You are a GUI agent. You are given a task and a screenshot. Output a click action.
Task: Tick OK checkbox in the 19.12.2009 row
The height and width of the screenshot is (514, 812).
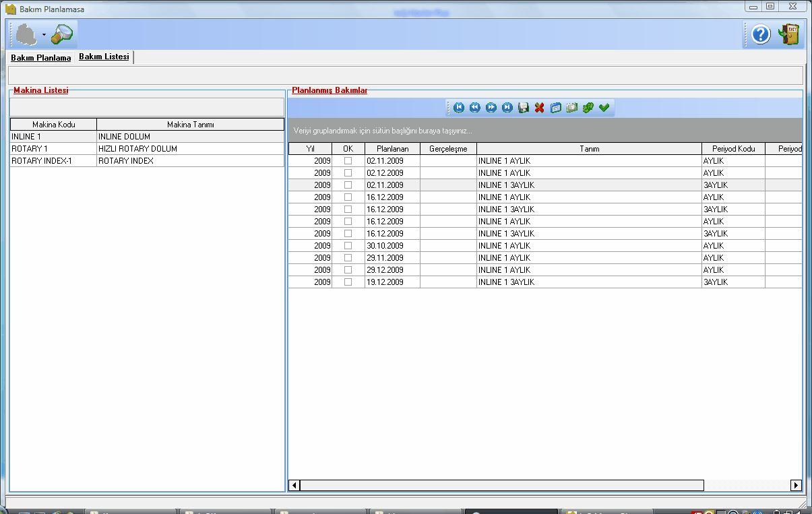pyautogui.click(x=348, y=282)
